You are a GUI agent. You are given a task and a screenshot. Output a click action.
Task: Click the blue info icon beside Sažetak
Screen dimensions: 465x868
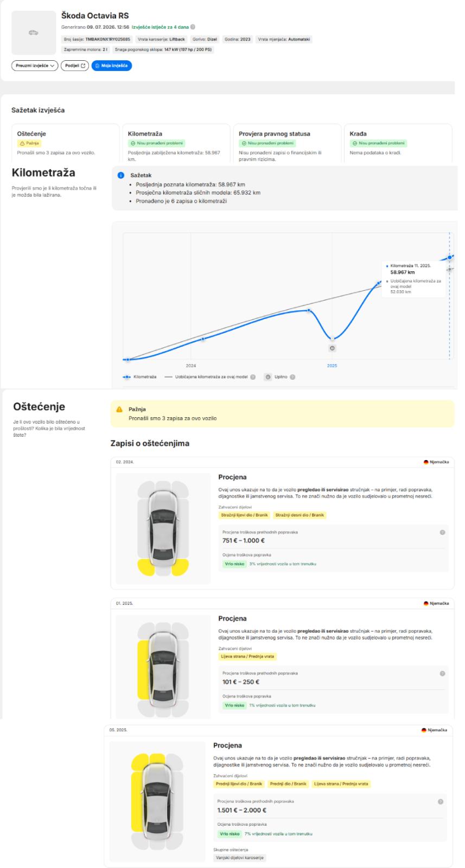(x=121, y=176)
